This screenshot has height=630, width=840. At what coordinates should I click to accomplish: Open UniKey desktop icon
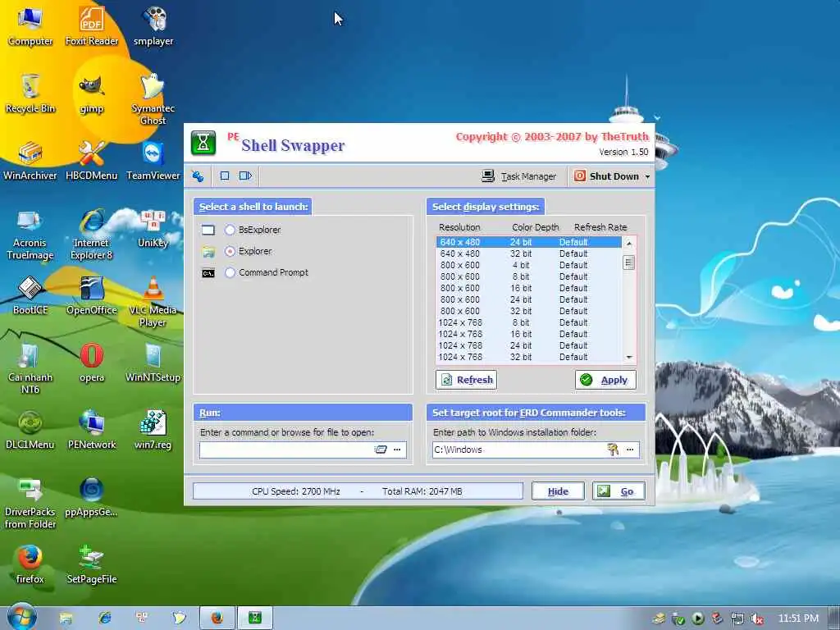(x=153, y=229)
